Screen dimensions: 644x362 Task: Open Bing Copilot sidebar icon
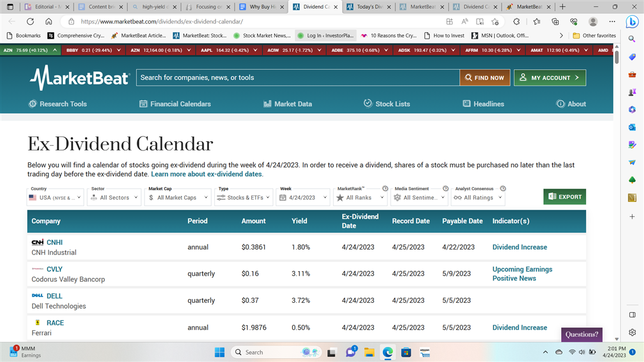632,21
